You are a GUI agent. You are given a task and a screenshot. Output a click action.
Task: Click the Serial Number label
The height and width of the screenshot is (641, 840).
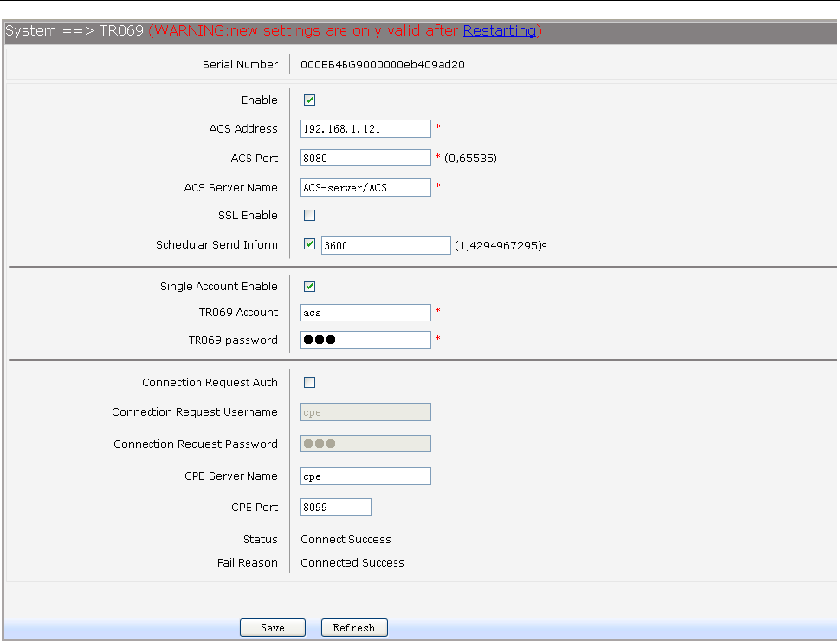click(240, 64)
